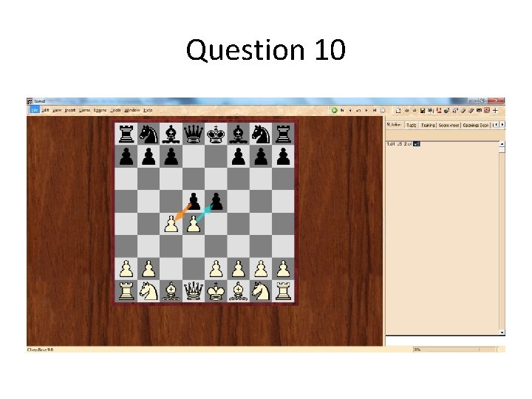Viewport: 532px width, 399px height.
Task: Click the save floppy disk icon
Action: point(423,110)
